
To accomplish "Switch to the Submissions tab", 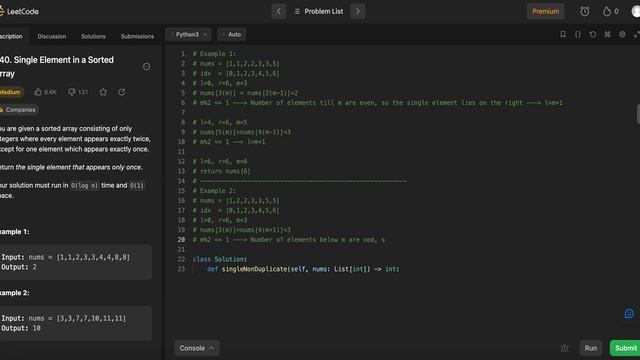I will tap(137, 36).
